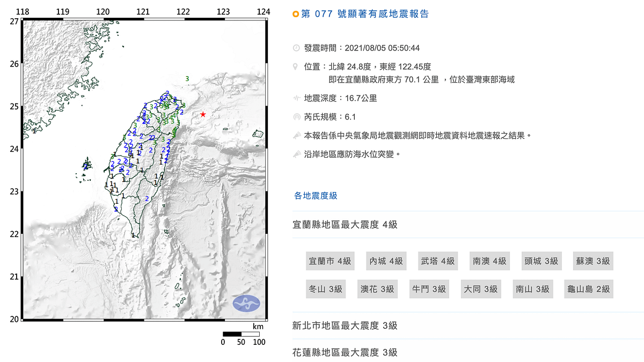The height and width of the screenshot is (362, 644).
Task: Select the 武塔 4級 station chip
Action: 437,261
